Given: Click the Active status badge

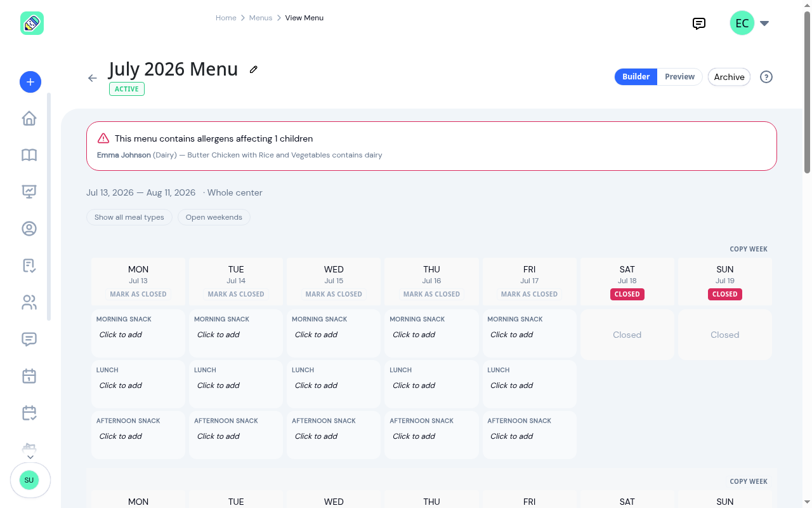Looking at the screenshot, I should (x=127, y=89).
